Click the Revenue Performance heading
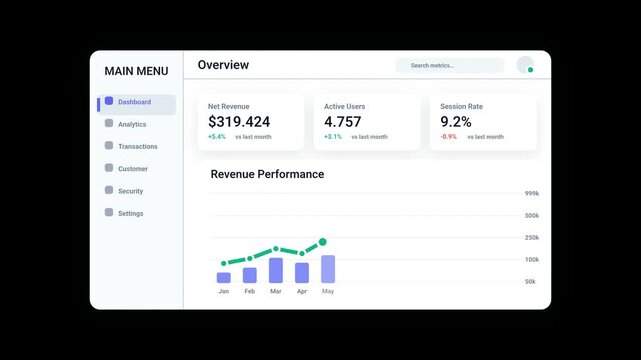Viewport: 641px width, 360px height. click(x=267, y=174)
